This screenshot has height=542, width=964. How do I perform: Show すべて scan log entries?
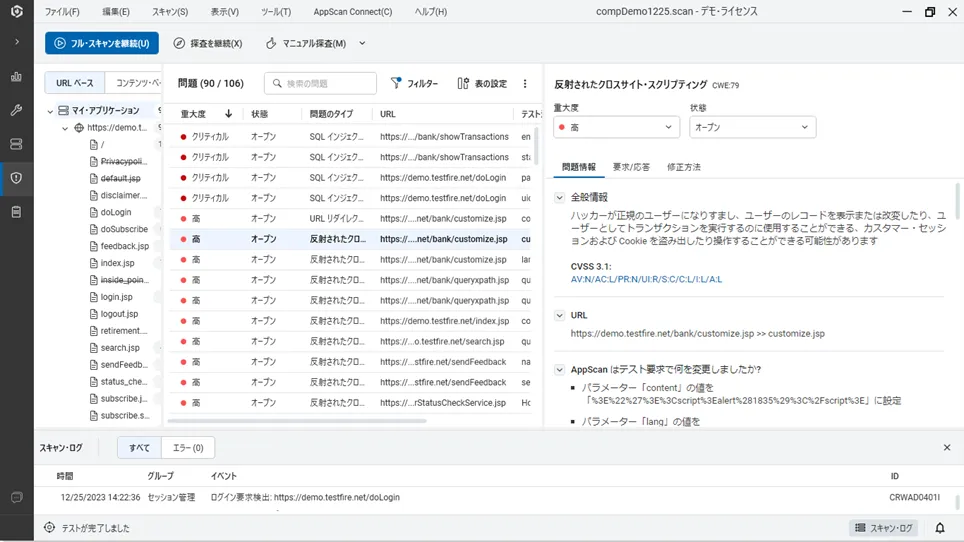[x=140, y=448]
